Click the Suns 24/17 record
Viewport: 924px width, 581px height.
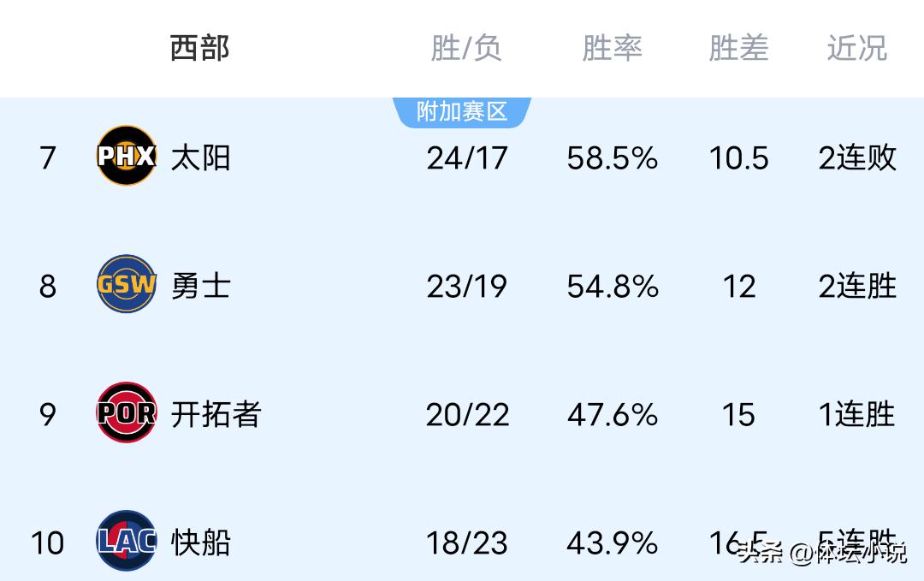(467, 157)
